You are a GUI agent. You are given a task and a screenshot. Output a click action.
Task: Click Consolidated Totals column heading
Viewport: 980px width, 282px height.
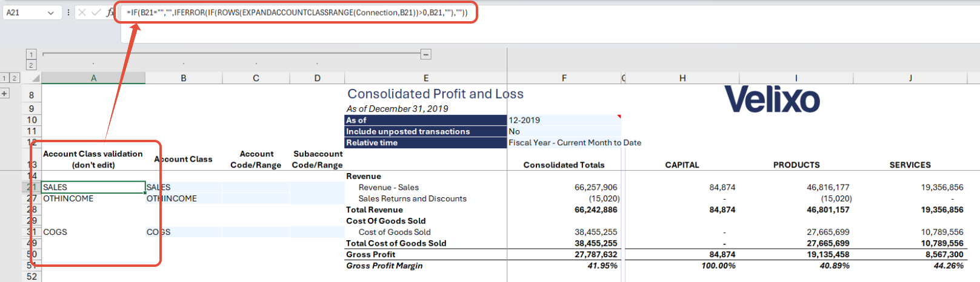pos(564,165)
